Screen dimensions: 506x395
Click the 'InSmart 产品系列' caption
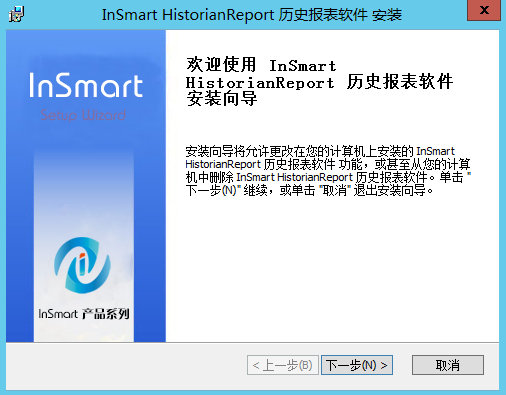click(84, 314)
